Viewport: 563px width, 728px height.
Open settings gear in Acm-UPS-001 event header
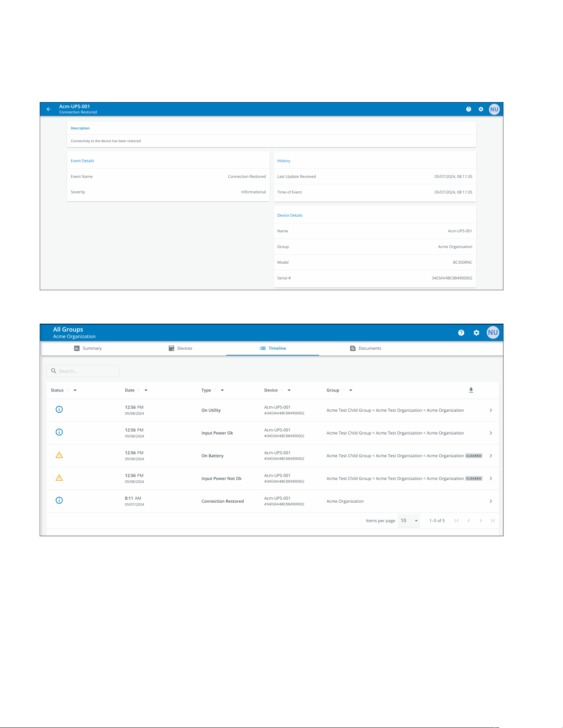click(x=481, y=109)
